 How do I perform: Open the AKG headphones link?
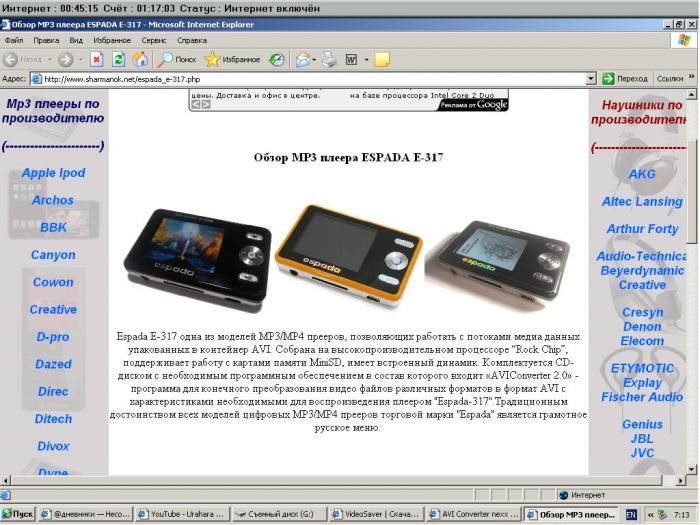click(x=642, y=174)
